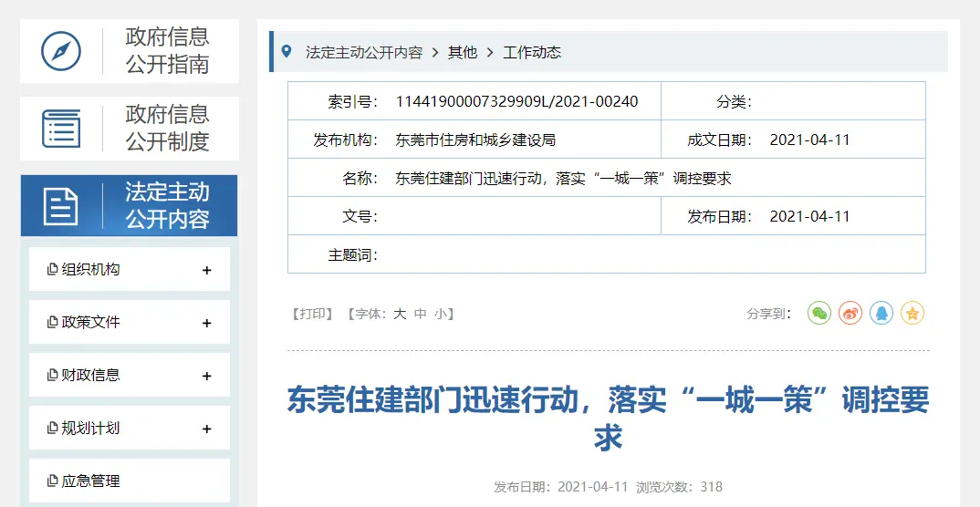The image size is (980, 507).
Task: Click the location pin icon in breadcrumb
Action: point(287,51)
